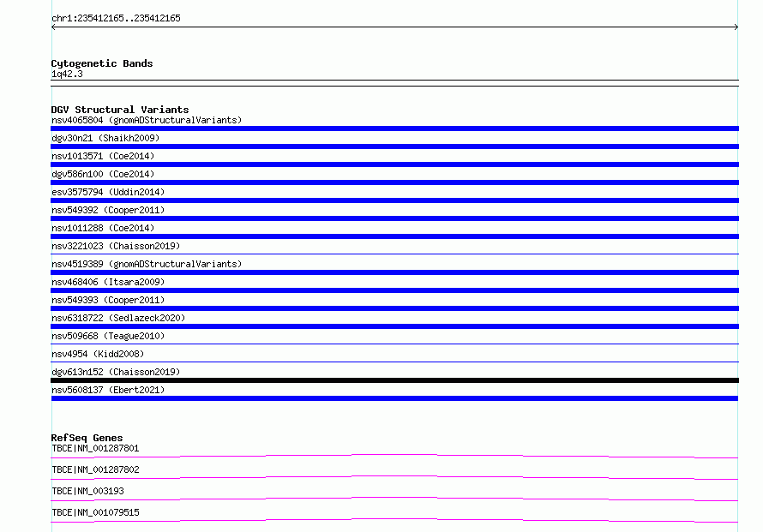The width and height of the screenshot is (763, 532).
Task: Click the nsv468406 (Itsara2009) label
Action: tap(108, 282)
